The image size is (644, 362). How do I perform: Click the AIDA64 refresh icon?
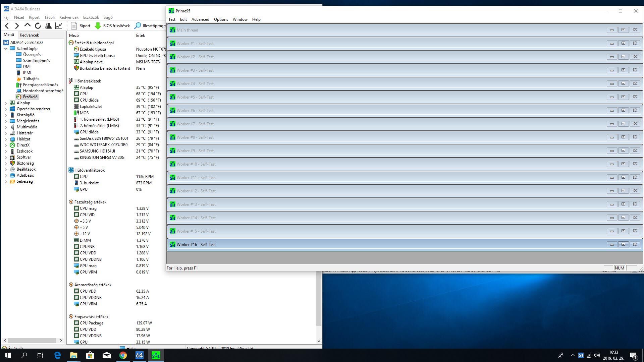pyautogui.click(x=38, y=25)
